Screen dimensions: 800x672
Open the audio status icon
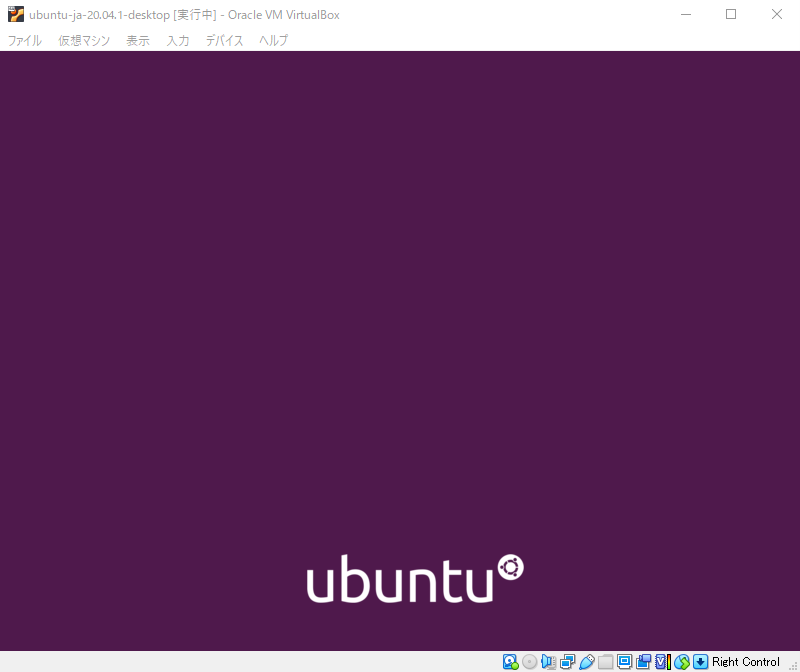tap(548, 662)
